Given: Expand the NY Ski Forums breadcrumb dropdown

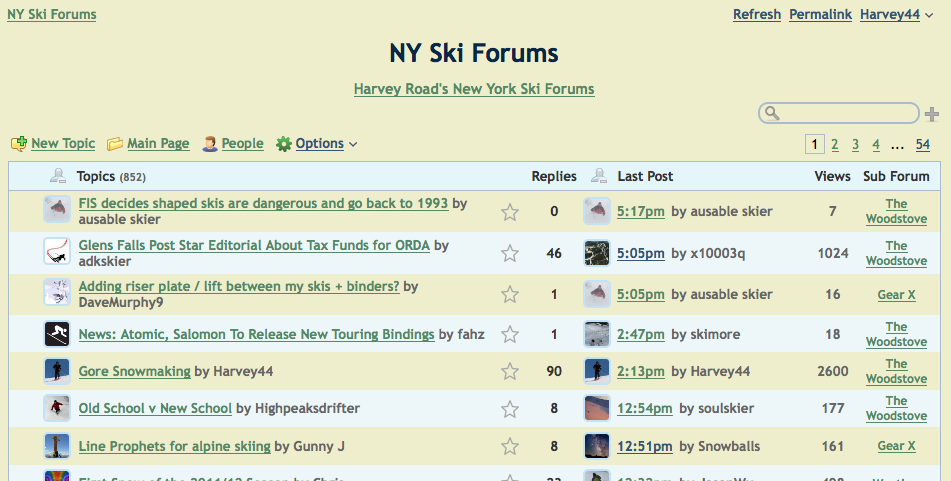Looking at the screenshot, I should click(x=107, y=15).
